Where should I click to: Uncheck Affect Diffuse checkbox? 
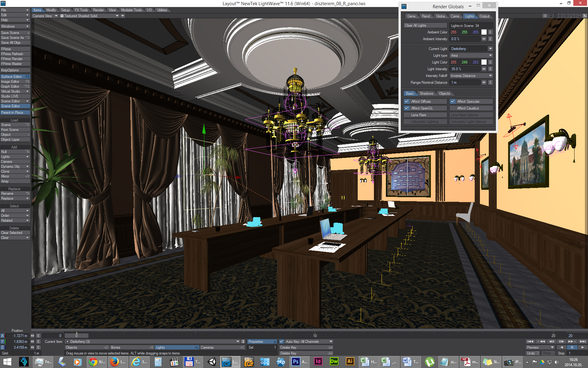[407, 101]
